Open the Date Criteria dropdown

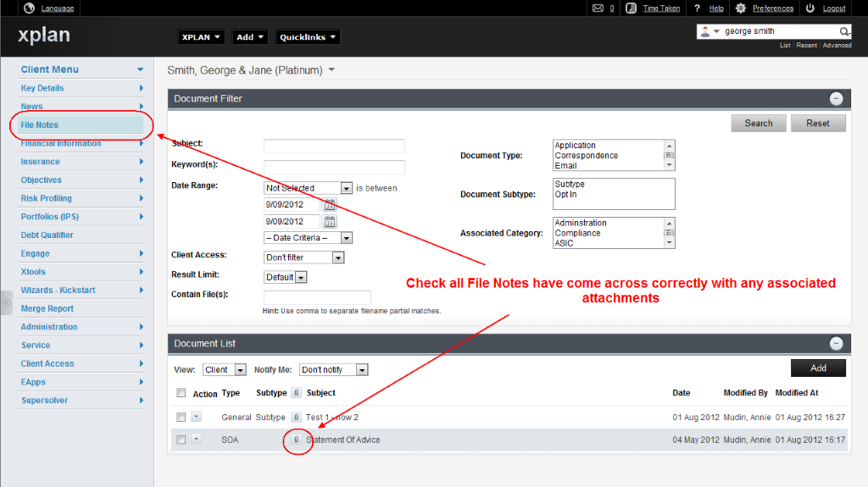click(308, 238)
